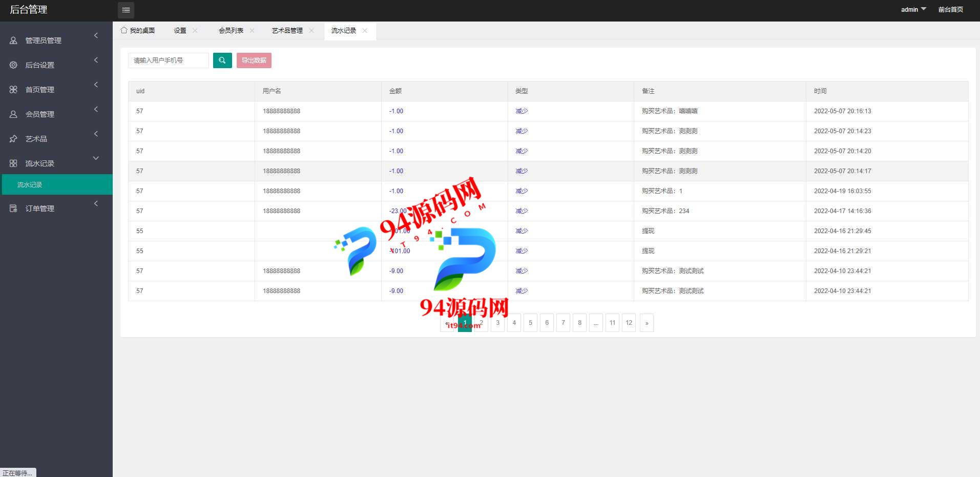Click timestamp 2022-04-16 21:29:21
Screen dimensions: 980x477
[x=842, y=251]
